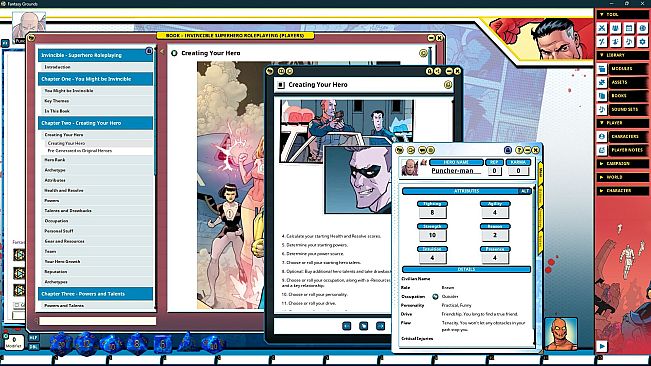651x366 pixels.
Task: Roll the d12 die
Action: pos(86,343)
